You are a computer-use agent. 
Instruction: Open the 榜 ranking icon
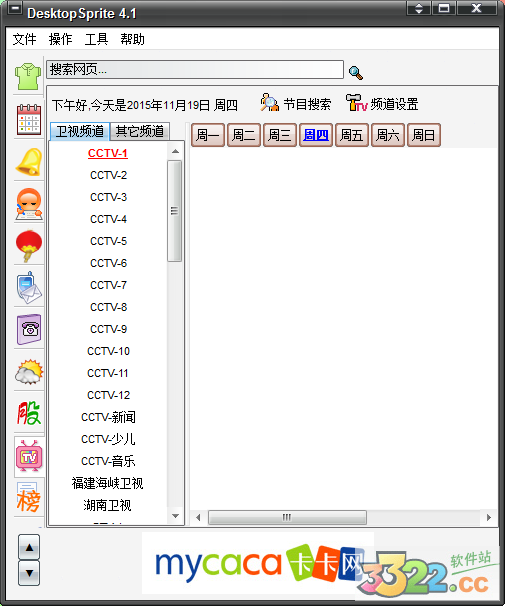[28, 497]
